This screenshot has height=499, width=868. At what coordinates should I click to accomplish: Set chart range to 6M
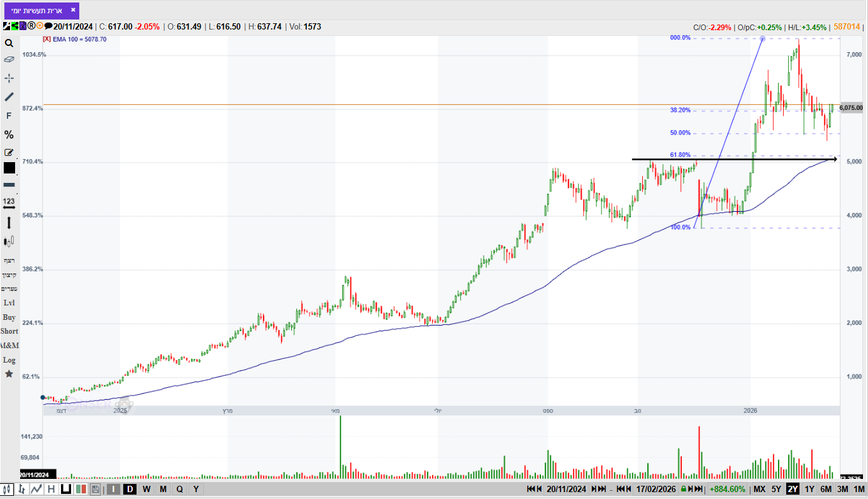click(x=826, y=489)
